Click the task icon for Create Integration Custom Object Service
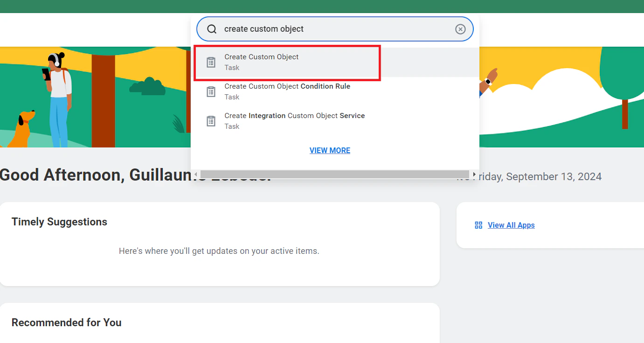This screenshot has height=343, width=644. [211, 121]
